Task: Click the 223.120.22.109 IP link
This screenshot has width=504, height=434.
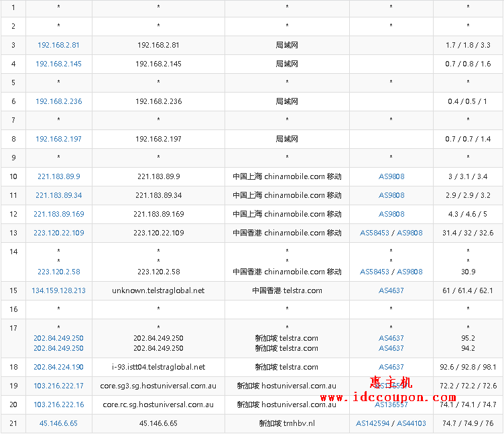Action: coord(58,233)
